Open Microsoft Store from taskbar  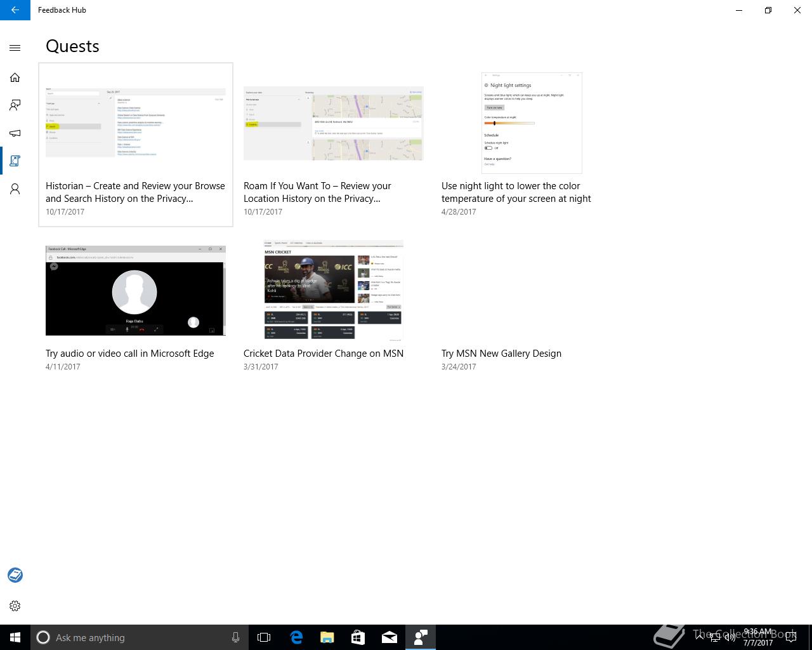pos(358,637)
